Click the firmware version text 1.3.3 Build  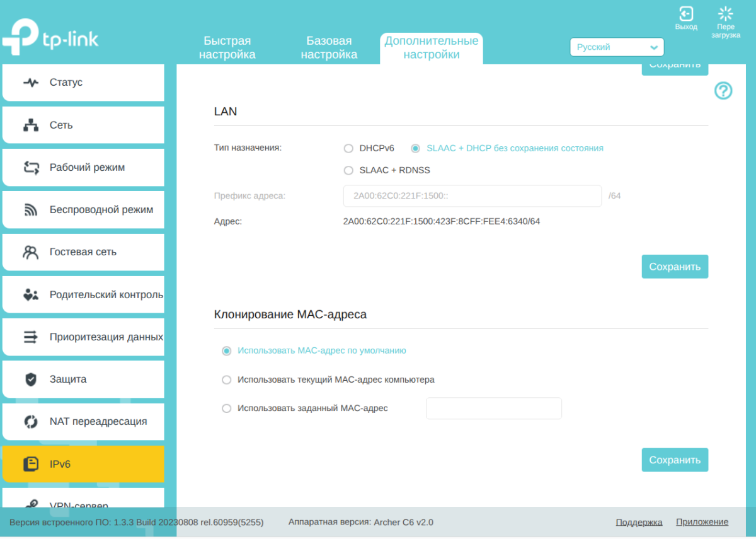(137, 523)
